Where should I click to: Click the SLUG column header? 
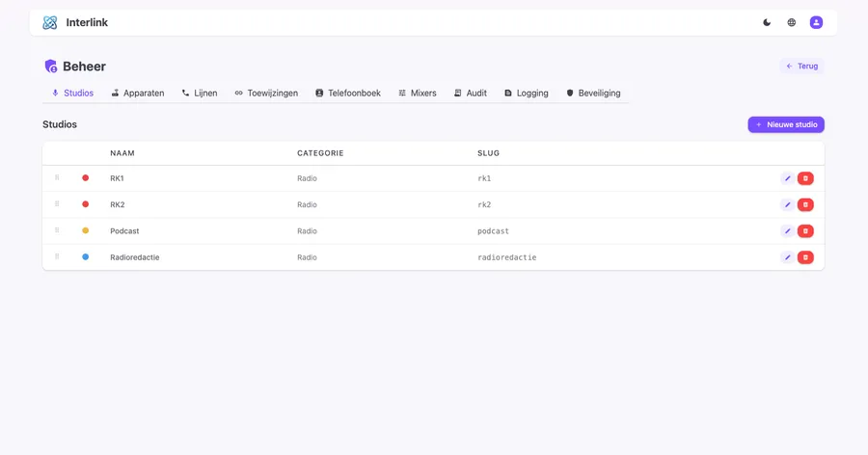click(488, 153)
